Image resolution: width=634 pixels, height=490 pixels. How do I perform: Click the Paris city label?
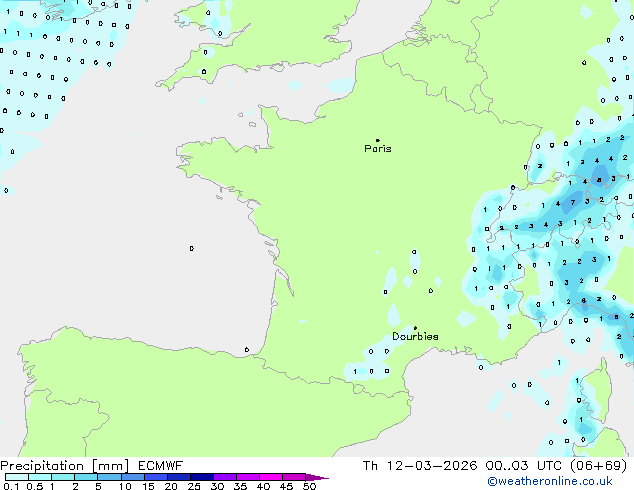(x=378, y=149)
